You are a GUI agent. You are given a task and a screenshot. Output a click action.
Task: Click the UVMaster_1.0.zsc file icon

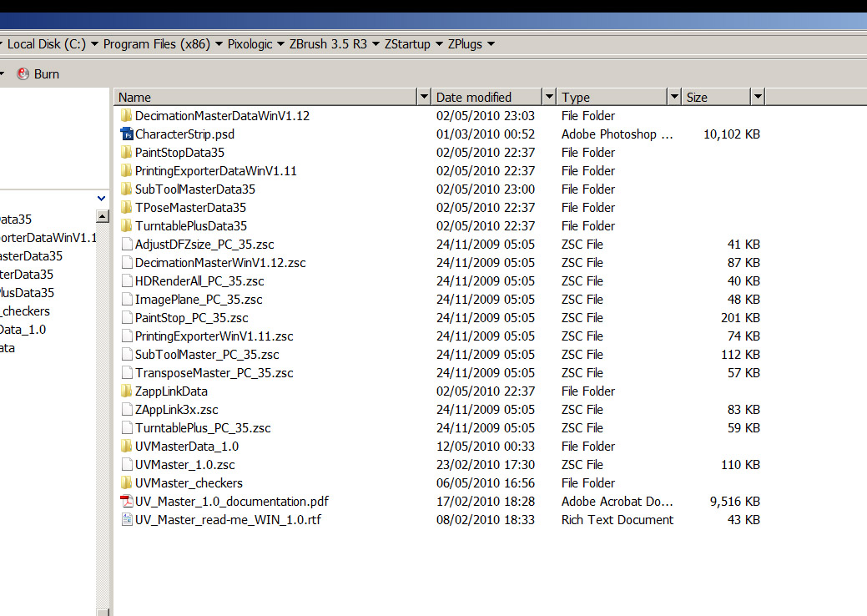tap(127, 464)
